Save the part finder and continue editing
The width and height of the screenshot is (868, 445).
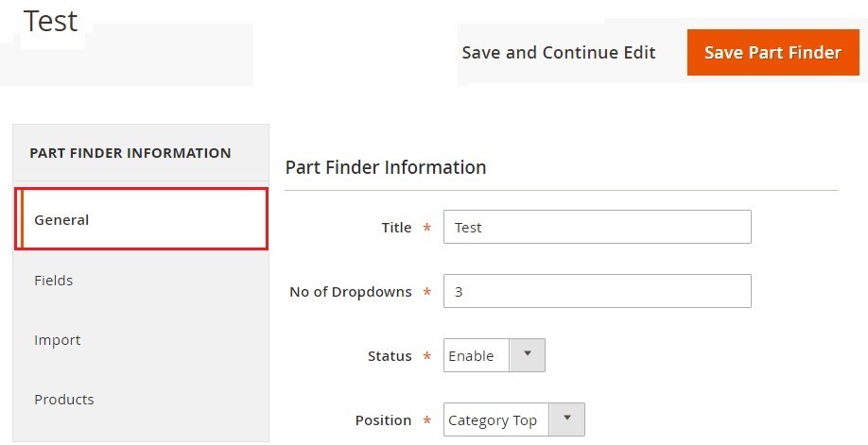558,53
